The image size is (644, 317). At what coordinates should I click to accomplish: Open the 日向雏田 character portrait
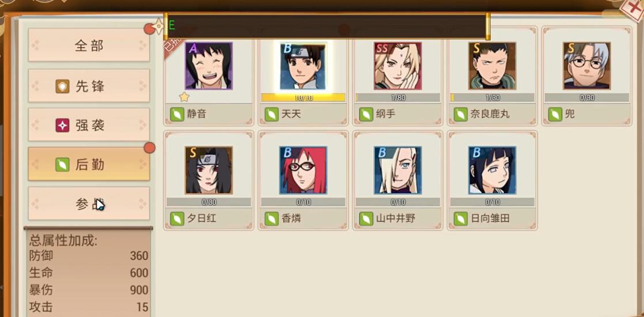[492, 170]
